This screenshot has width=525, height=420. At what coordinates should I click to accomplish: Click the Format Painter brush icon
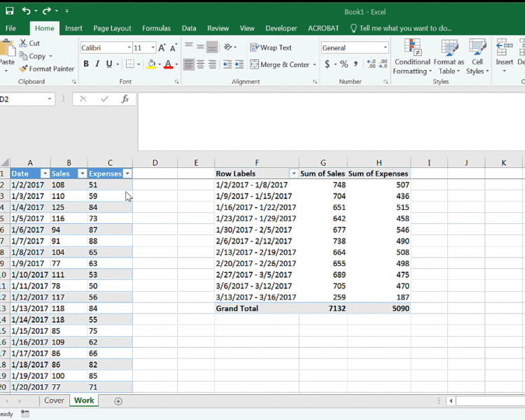[24, 69]
